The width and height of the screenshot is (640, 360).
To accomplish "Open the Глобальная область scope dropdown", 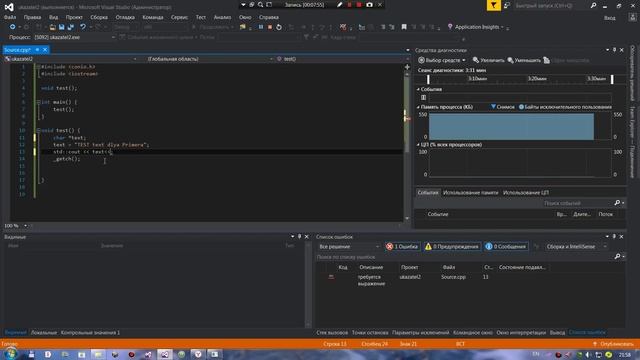I will point(209,59).
